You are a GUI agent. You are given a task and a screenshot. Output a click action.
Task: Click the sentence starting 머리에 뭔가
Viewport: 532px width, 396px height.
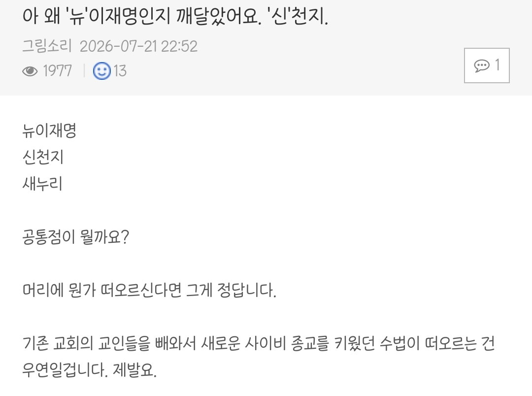coord(149,290)
